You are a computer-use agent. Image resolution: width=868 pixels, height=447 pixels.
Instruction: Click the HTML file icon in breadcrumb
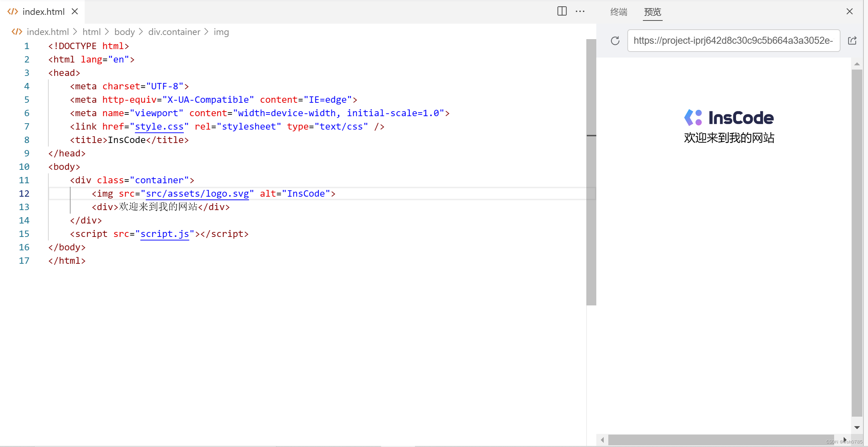pyautogui.click(x=17, y=32)
